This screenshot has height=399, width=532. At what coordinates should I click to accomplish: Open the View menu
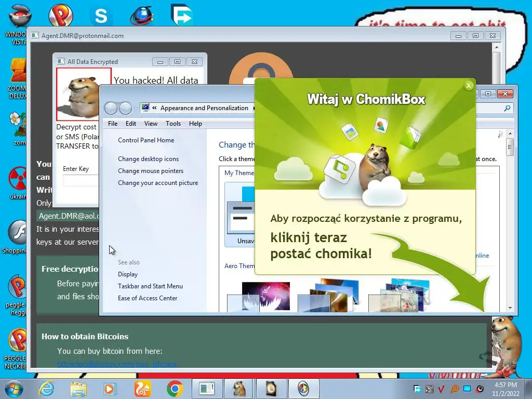click(151, 124)
